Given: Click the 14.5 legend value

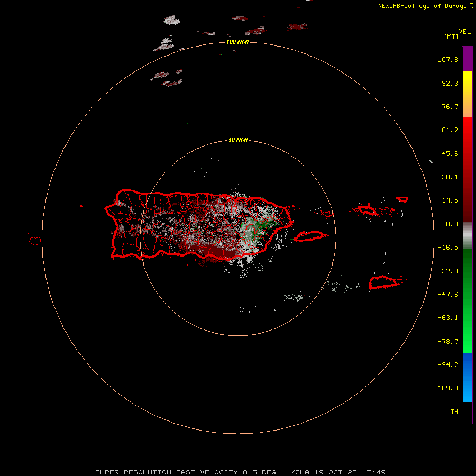Looking at the screenshot, I should (450, 200).
